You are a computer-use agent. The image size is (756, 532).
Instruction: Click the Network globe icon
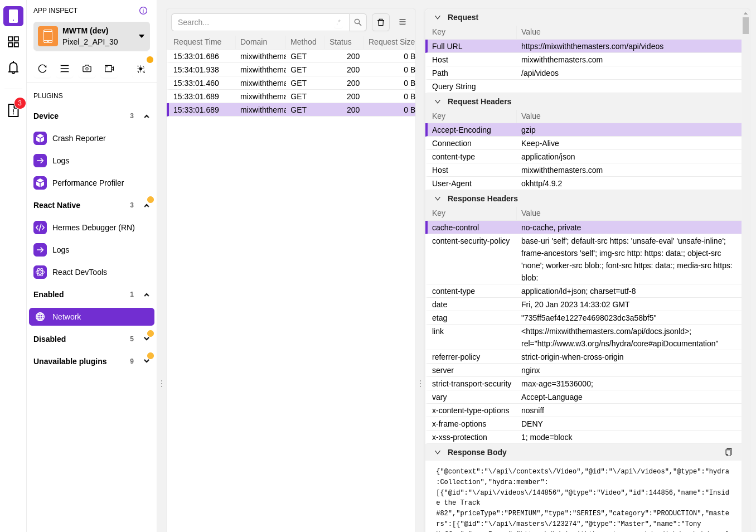coord(40,317)
